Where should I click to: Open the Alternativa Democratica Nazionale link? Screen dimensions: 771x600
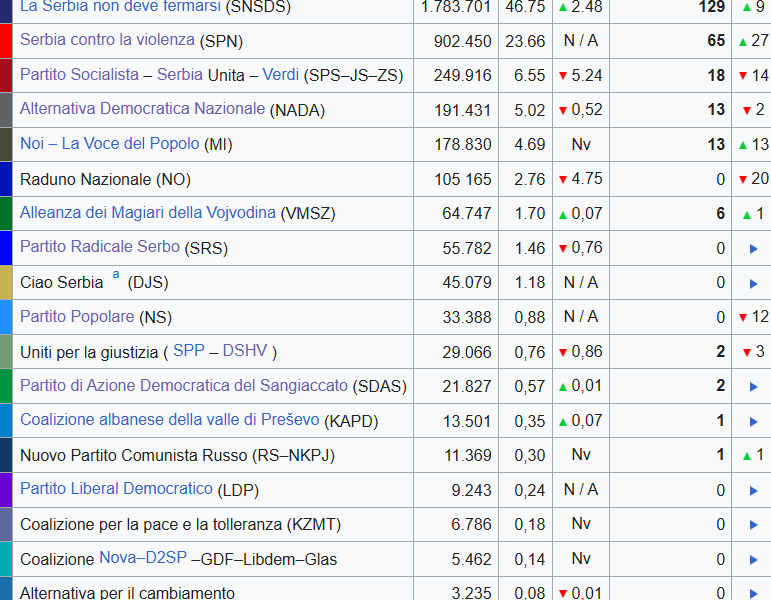(x=144, y=109)
